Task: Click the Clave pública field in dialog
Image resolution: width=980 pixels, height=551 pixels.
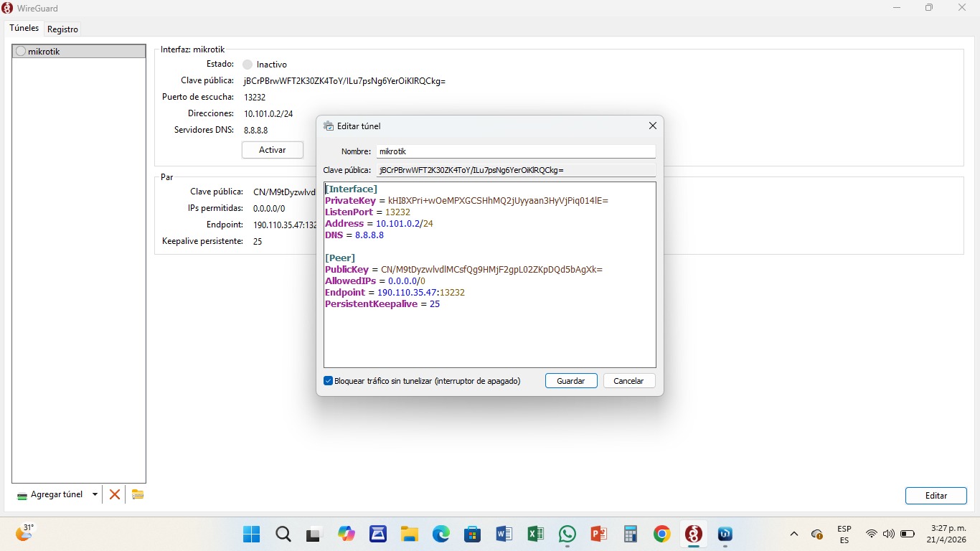Action: [x=516, y=170]
